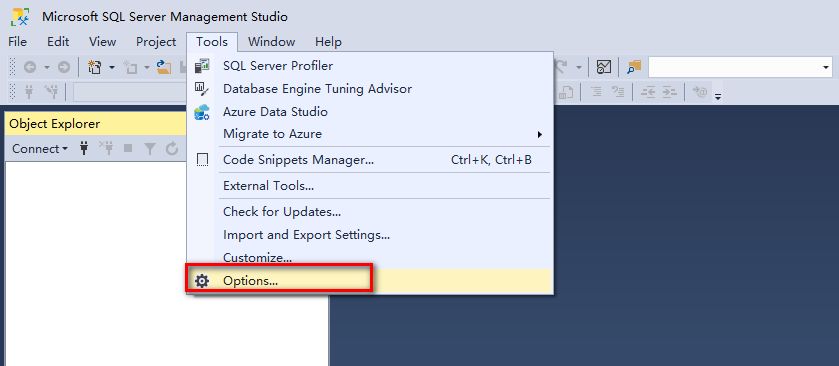The width and height of the screenshot is (839, 366).
Task: Click the Activity Monitor toolbar icon
Action: click(604, 67)
